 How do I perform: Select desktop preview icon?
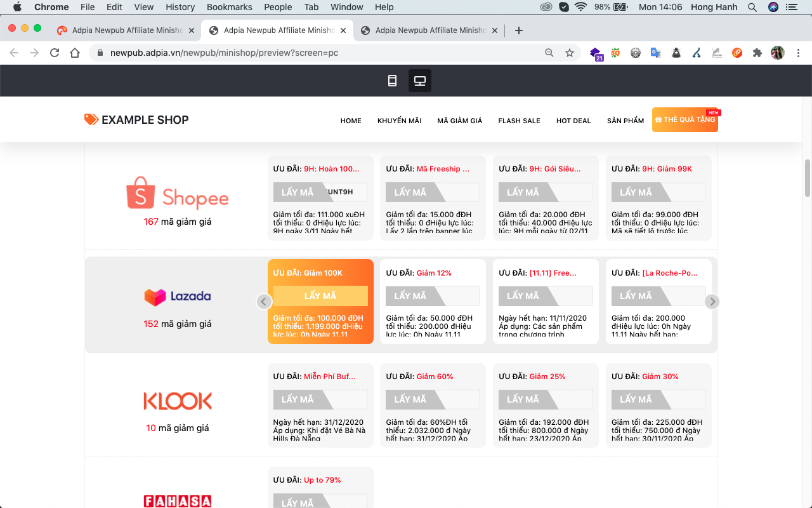(420, 81)
